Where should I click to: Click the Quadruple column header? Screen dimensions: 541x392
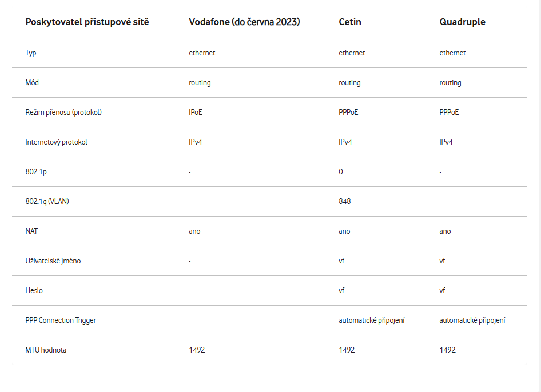coord(462,22)
